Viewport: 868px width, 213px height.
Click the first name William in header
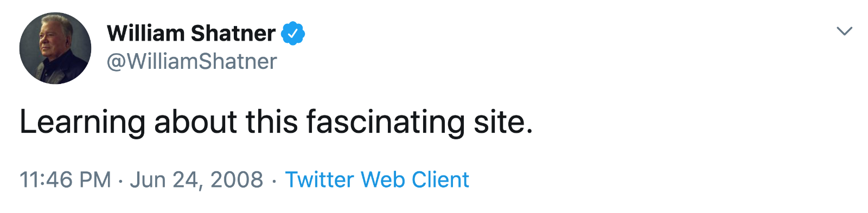[x=146, y=34]
